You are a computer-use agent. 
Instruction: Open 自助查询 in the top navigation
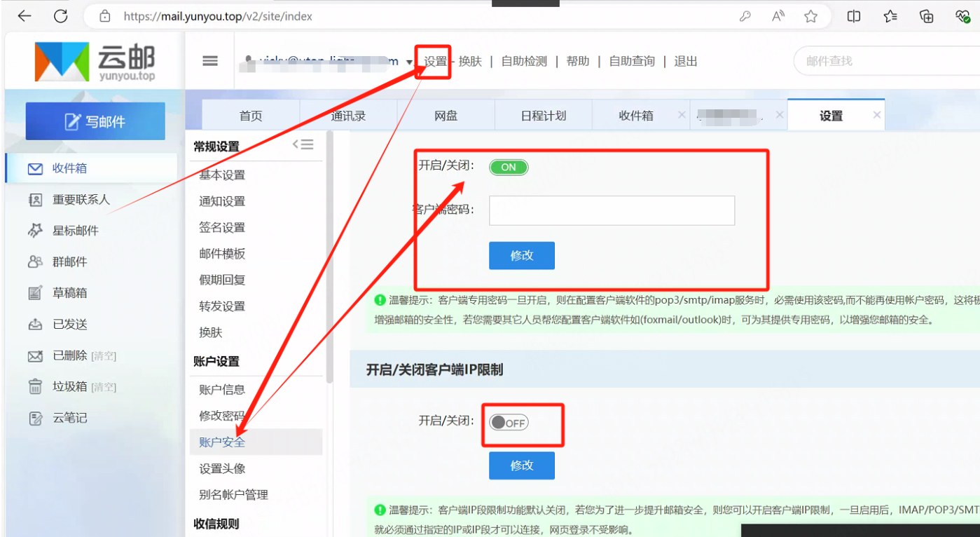click(632, 61)
